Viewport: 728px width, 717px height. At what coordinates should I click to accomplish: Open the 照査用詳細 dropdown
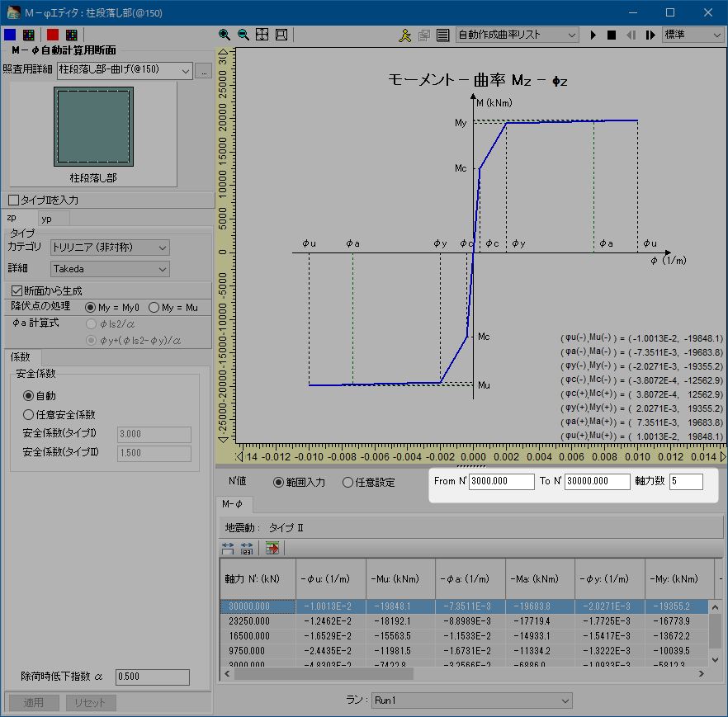tap(124, 71)
